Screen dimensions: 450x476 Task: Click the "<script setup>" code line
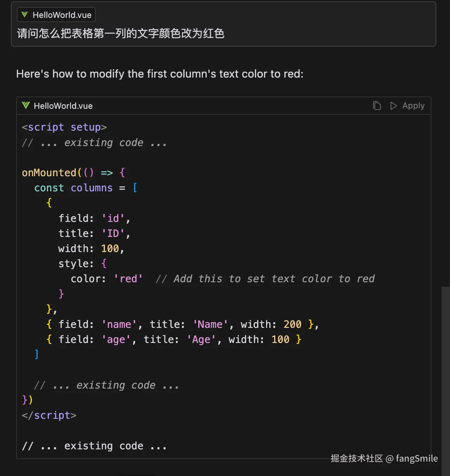(64, 127)
